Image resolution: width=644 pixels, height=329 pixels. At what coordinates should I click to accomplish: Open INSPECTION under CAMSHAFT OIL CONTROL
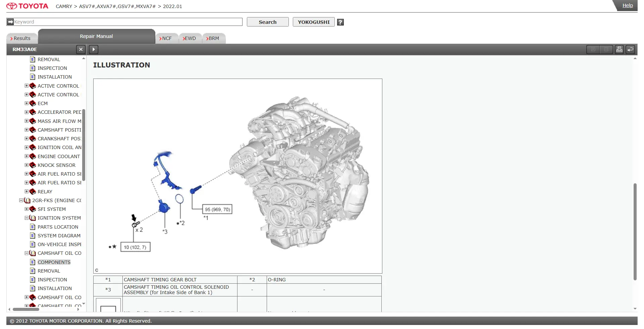tap(52, 280)
